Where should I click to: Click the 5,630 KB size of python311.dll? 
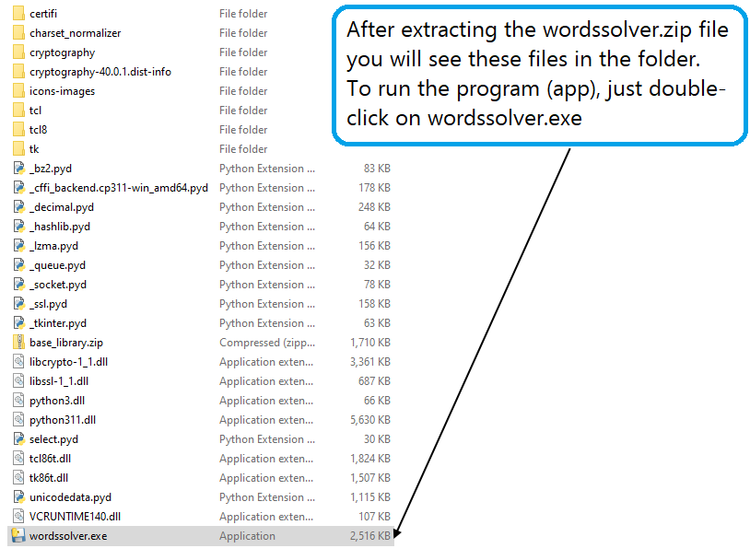click(369, 420)
